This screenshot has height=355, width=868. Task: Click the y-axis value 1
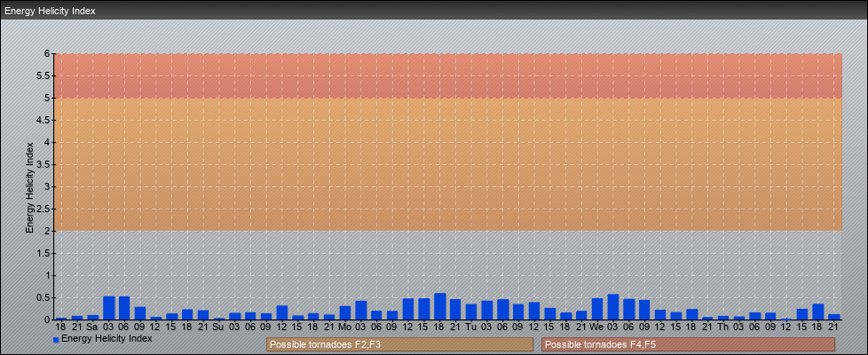(x=48, y=275)
